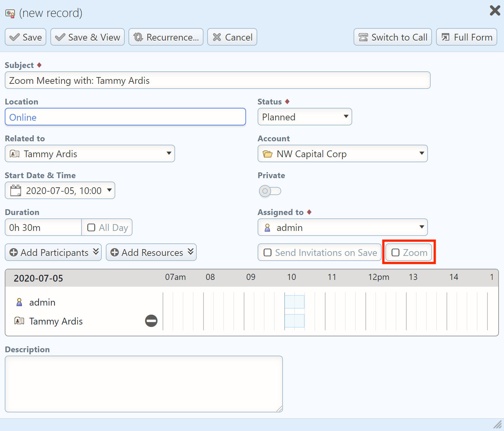The width and height of the screenshot is (504, 431).
Task: Click the user icon in Assigned to field
Action: pos(267,228)
